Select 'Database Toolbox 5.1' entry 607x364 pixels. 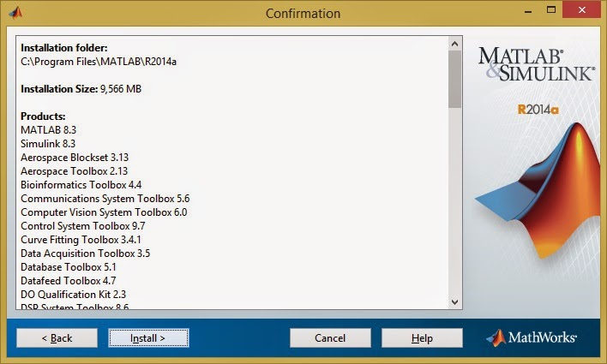coord(68,267)
